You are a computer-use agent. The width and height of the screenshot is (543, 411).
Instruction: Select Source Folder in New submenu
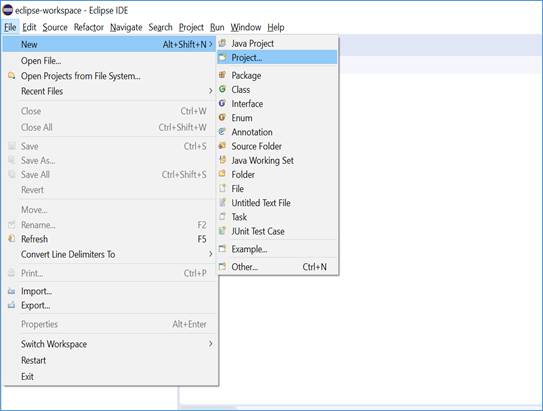pos(277,146)
